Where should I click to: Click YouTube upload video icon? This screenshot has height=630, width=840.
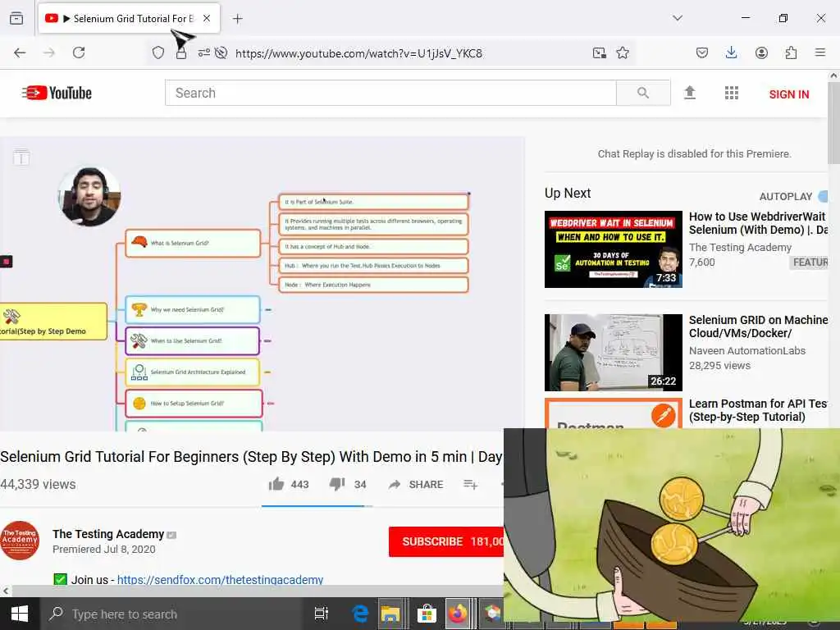coord(690,93)
